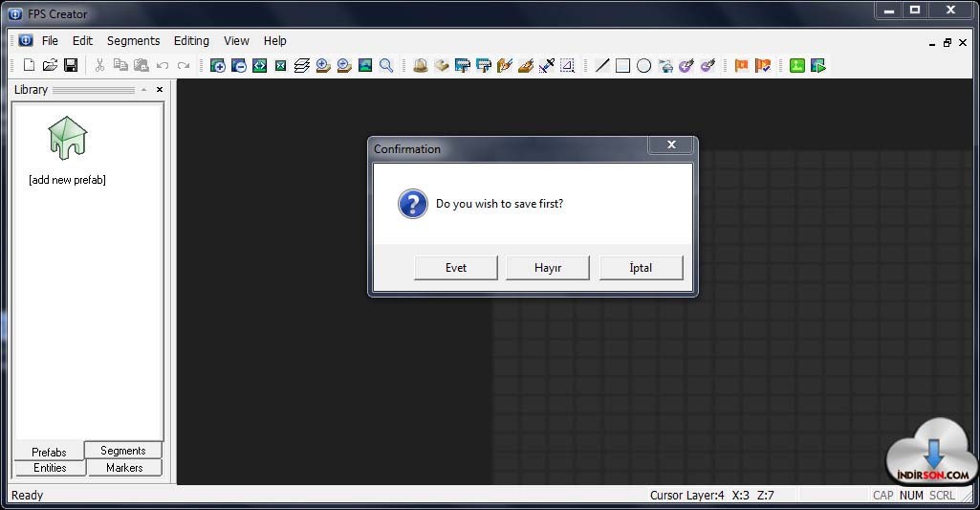Click the wall paintbrush icon

click(505, 65)
